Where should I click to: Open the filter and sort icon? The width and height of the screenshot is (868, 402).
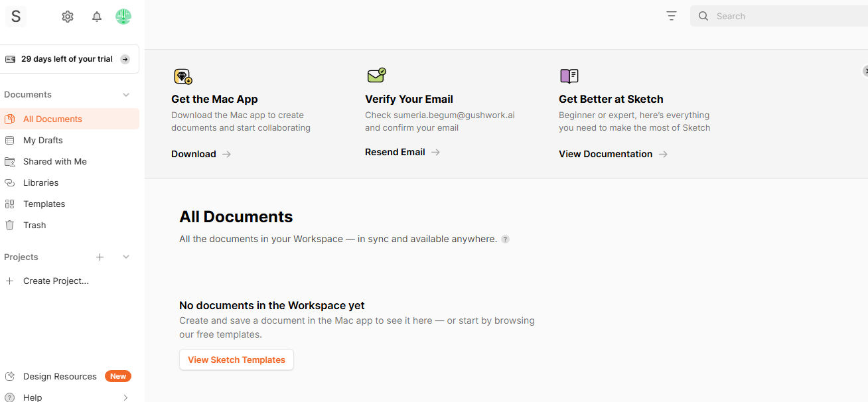click(672, 17)
